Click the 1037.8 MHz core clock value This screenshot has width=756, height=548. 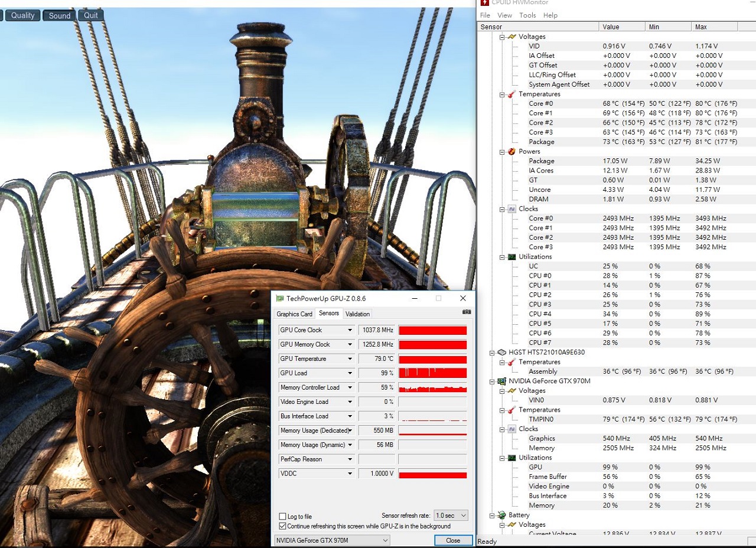point(376,330)
